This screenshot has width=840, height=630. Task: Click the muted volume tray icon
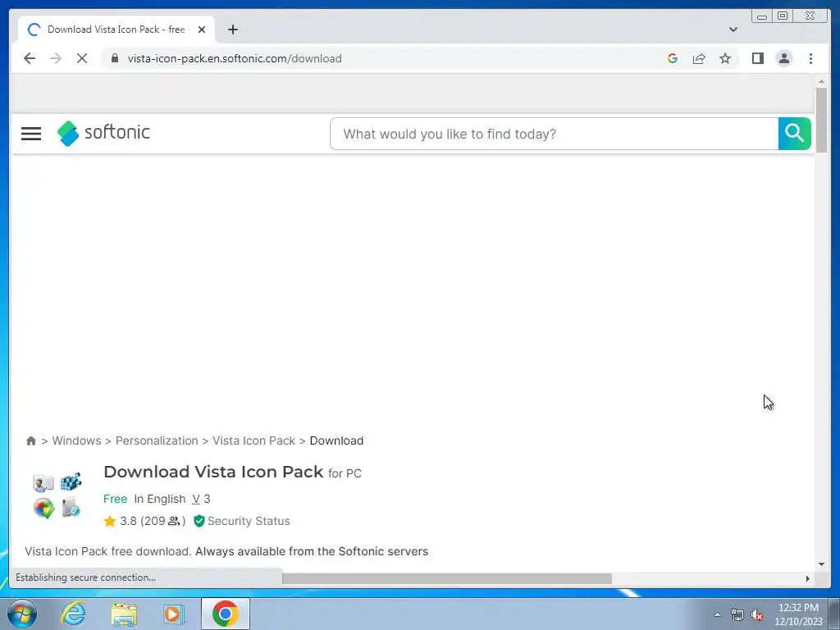tap(757, 615)
